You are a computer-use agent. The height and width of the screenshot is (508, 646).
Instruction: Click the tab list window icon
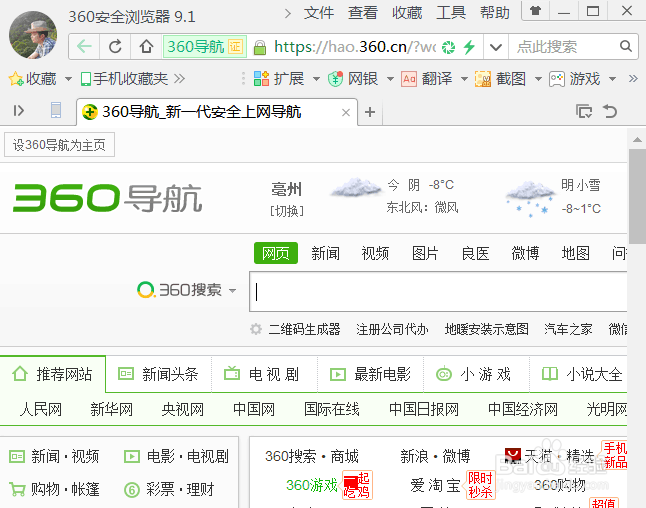click(x=584, y=111)
